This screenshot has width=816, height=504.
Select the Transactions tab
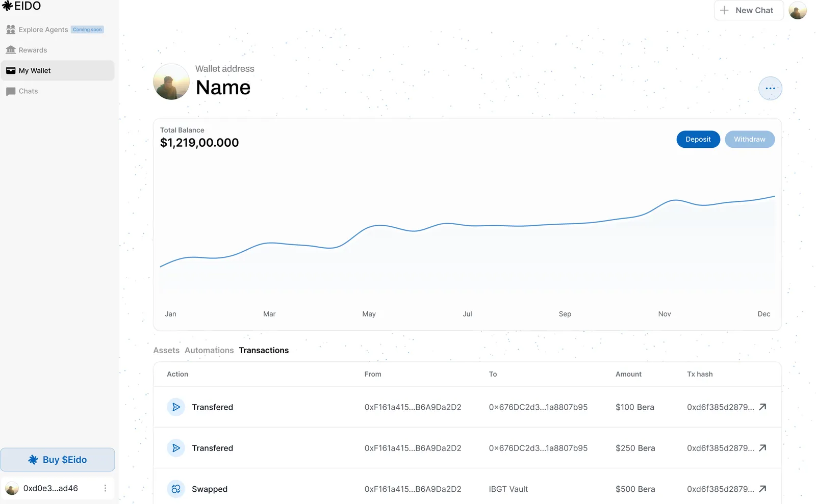tap(264, 351)
